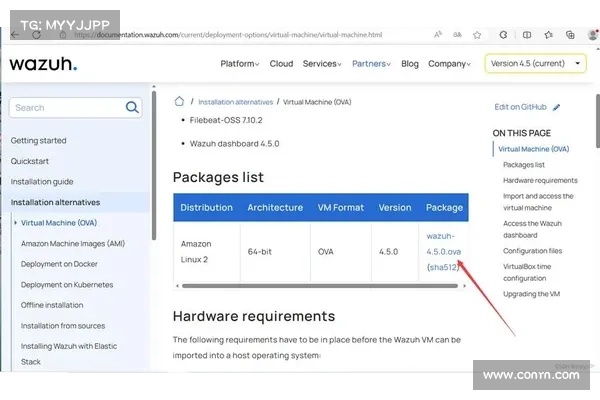
Task: Click the 4.5.0 version table cell
Action: pyautogui.click(x=395, y=251)
